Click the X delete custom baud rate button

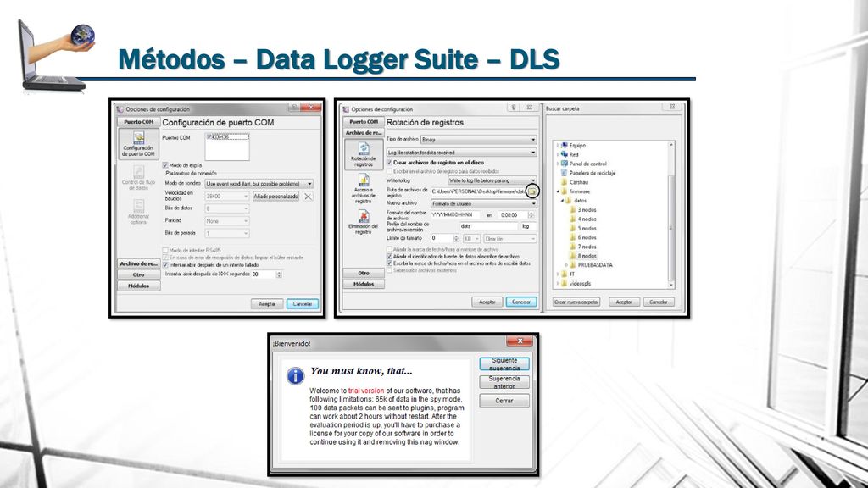click(308, 197)
